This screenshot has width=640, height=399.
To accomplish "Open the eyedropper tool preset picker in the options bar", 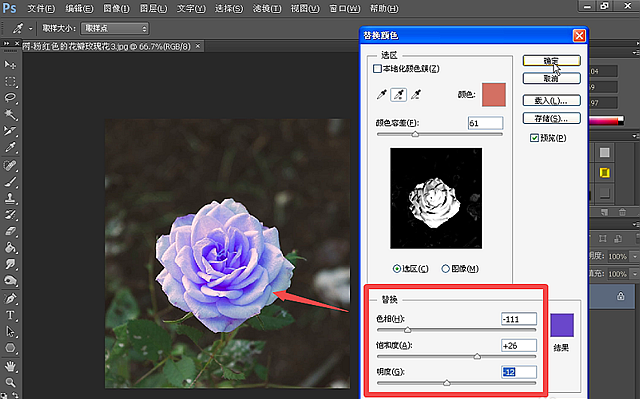I will click(x=31, y=29).
